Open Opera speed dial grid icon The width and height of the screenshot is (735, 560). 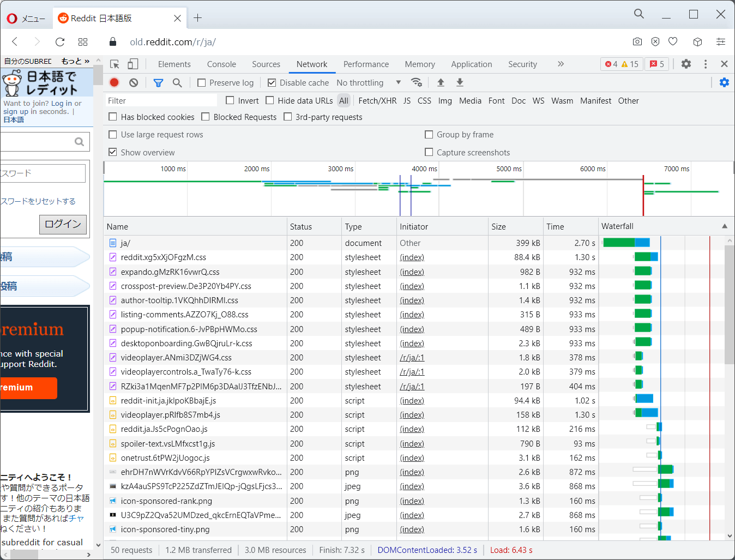[x=83, y=42]
